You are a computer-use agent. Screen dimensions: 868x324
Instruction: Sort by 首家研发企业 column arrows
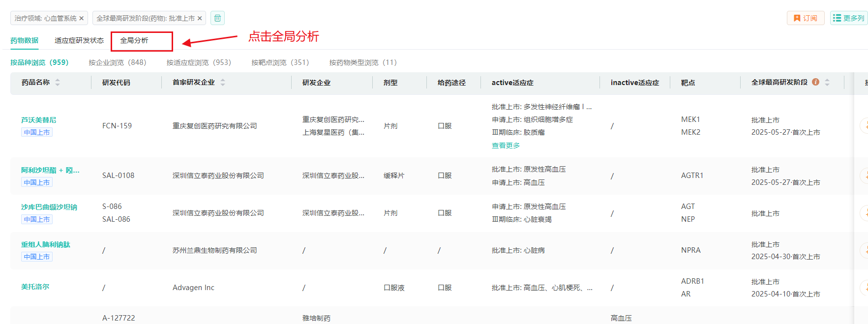(223, 83)
